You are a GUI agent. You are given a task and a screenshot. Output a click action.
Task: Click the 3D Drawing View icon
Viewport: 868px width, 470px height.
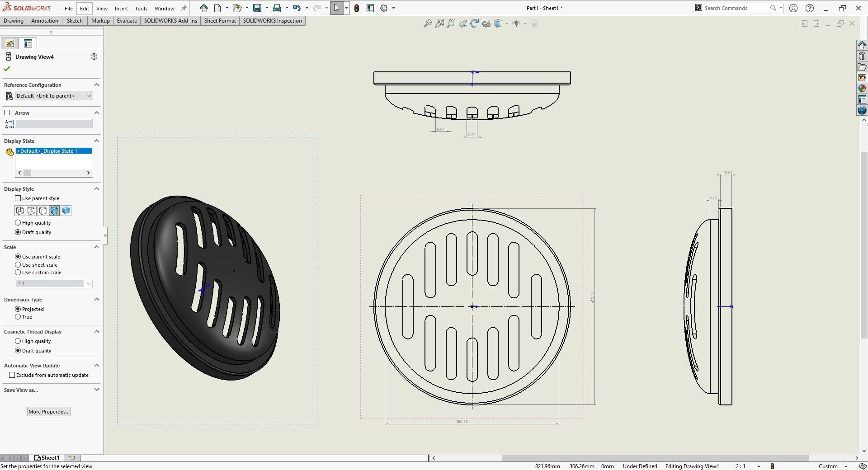[486, 23]
